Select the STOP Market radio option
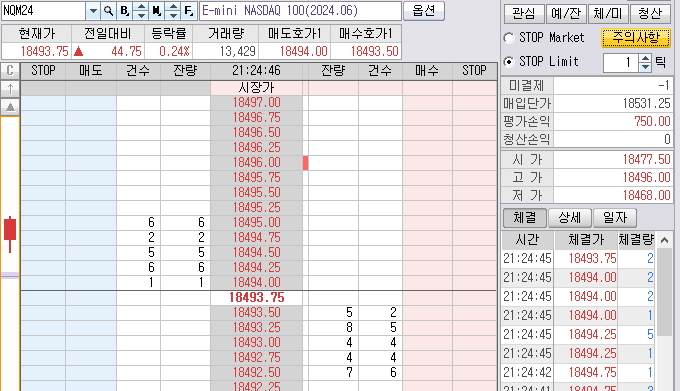This screenshot has height=391, width=680. 509,38
